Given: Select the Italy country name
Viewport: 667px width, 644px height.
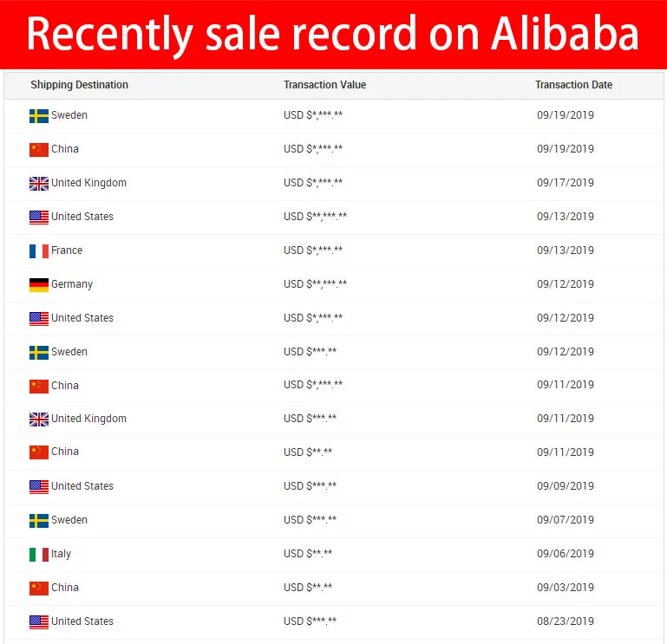Looking at the screenshot, I should [61, 554].
